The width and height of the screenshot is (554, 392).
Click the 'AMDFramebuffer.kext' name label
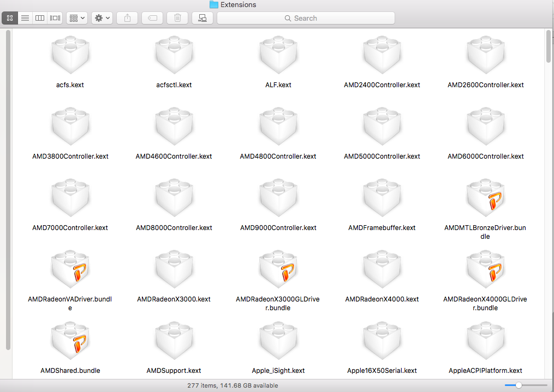[x=382, y=227]
